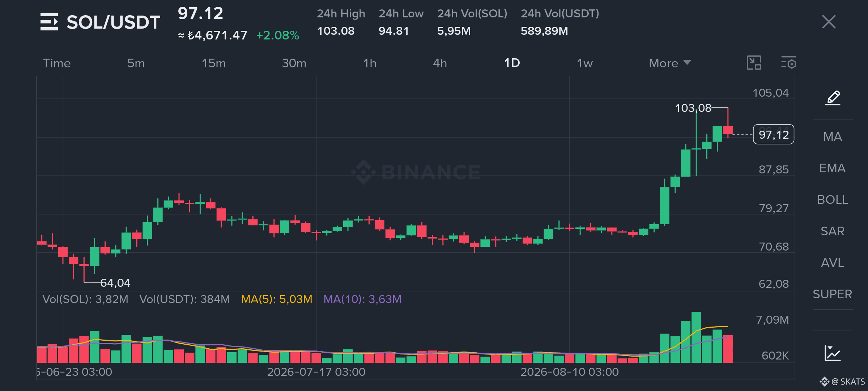Select the 1w timeframe
Screen dimensions: 868x391
pyautogui.click(x=585, y=63)
